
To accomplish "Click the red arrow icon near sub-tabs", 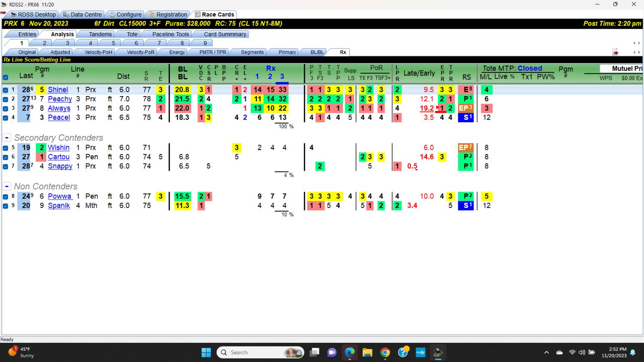I will pos(616,52).
